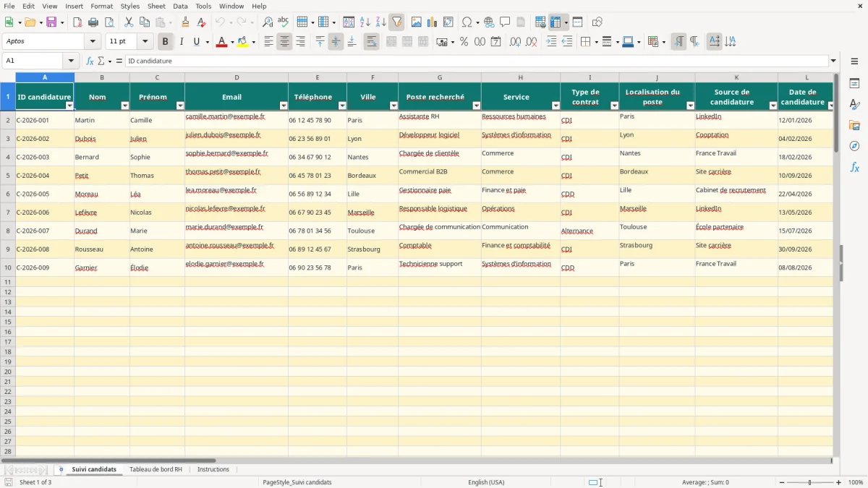Run the Spelling check icon
This screenshot has height=488, width=868.
click(283, 22)
